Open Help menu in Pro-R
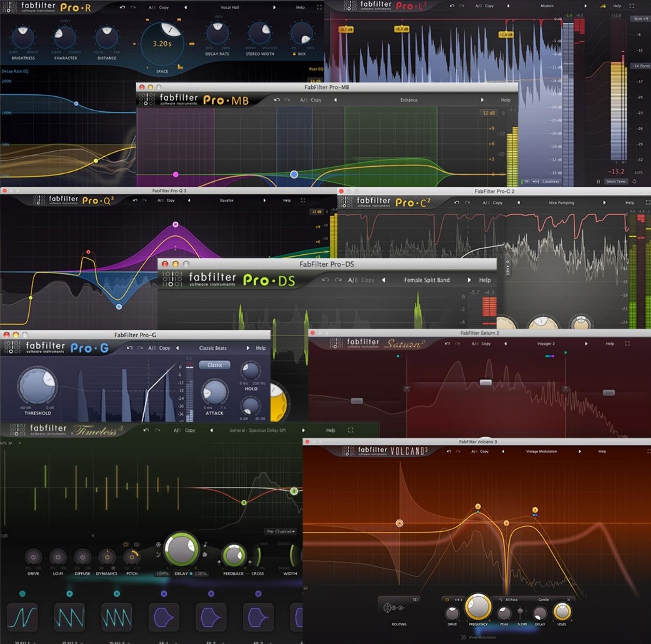Image resolution: width=651 pixels, height=644 pixels. tap(300, 8)
